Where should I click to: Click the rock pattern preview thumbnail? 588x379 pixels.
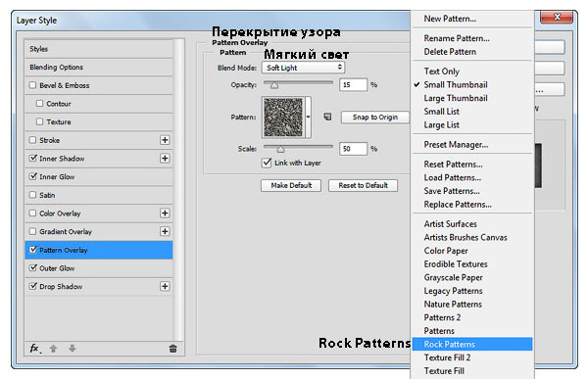point(283,117)
